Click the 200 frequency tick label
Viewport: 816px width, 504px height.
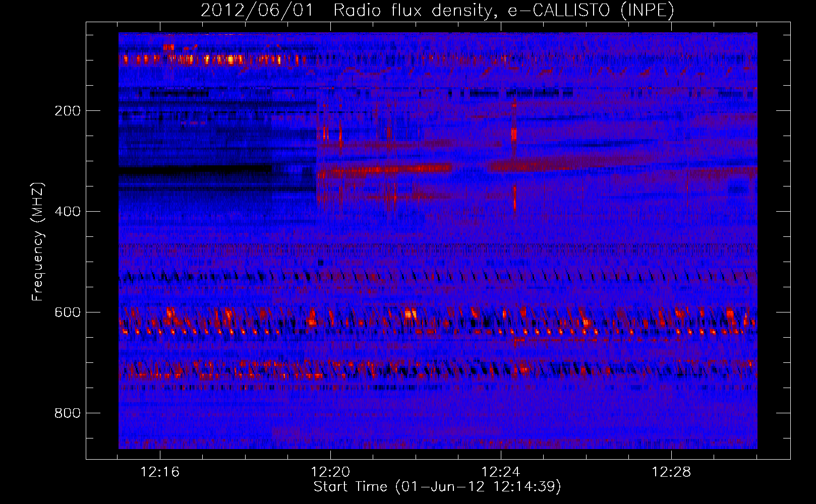(x=68, y=111)
